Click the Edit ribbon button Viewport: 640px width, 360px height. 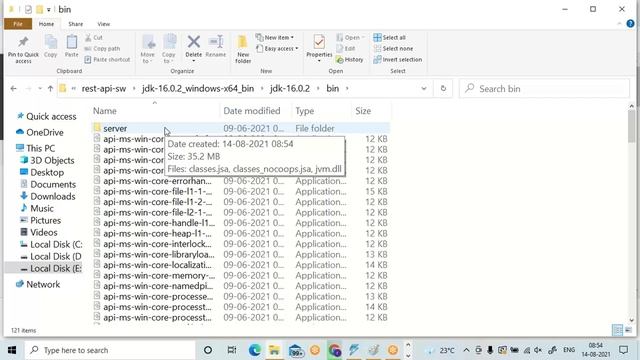(x=346, y=49)
